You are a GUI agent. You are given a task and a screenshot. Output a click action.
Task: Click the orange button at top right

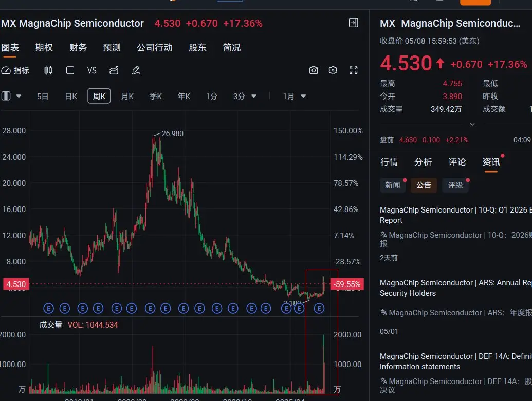[475, 3]
